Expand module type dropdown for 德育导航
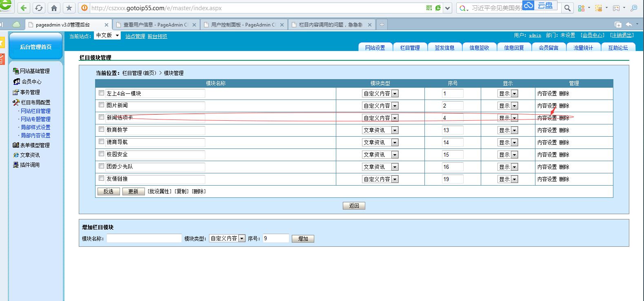Viewport: 644px width, 301px height. coord(394,142)
